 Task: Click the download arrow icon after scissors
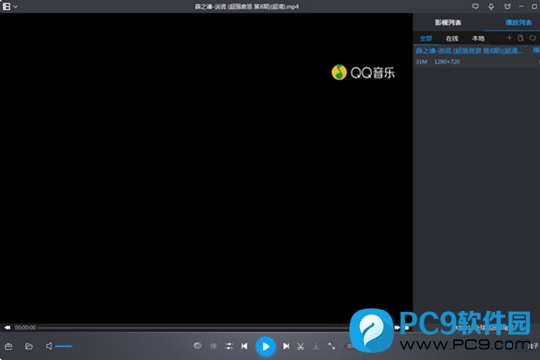click(316, 346)
